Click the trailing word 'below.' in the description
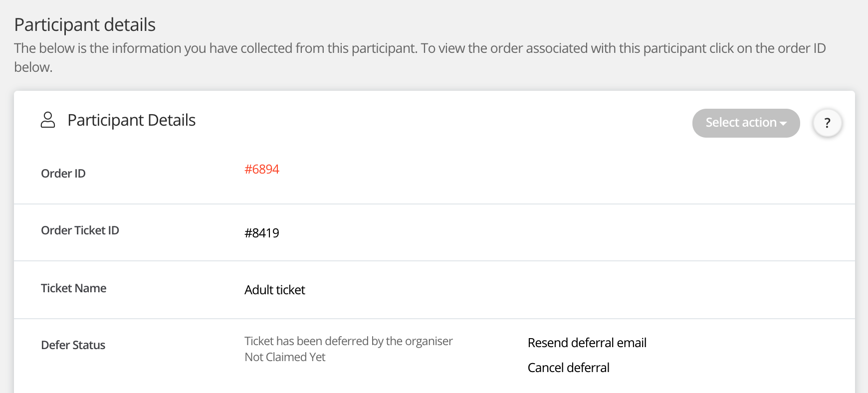 [33, 67]
